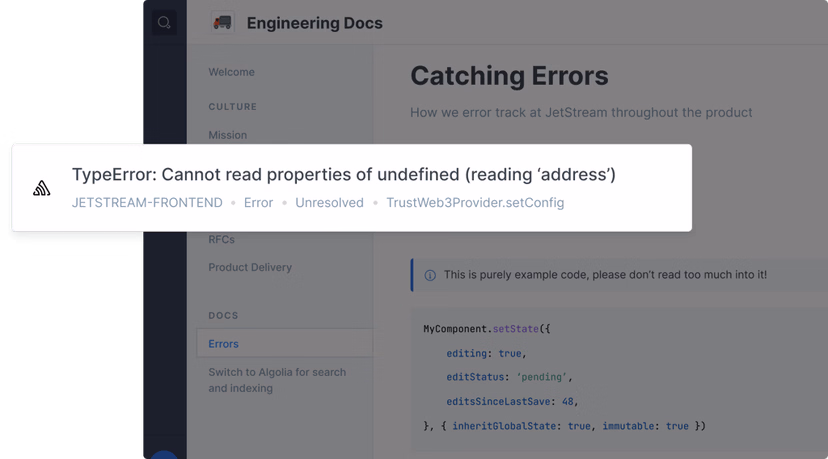Collapse the DOCS section header

pos(223,316)
